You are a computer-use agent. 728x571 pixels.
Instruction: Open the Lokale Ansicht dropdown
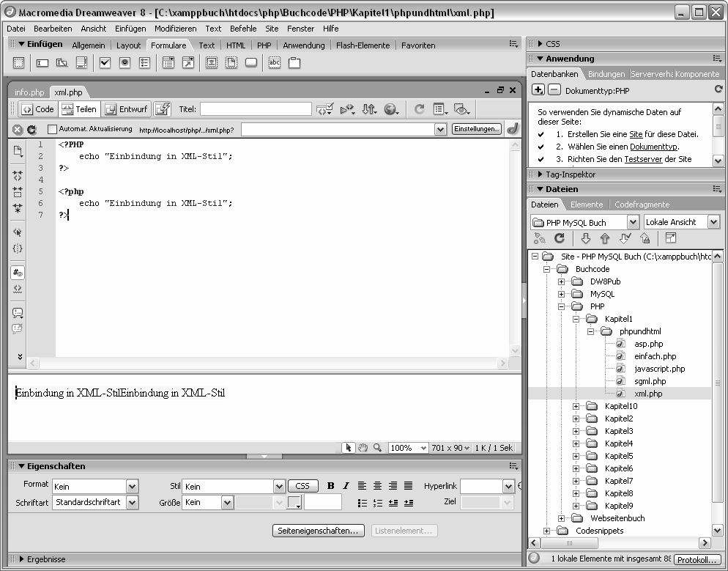pyautogui.click(x=682, y=222)
